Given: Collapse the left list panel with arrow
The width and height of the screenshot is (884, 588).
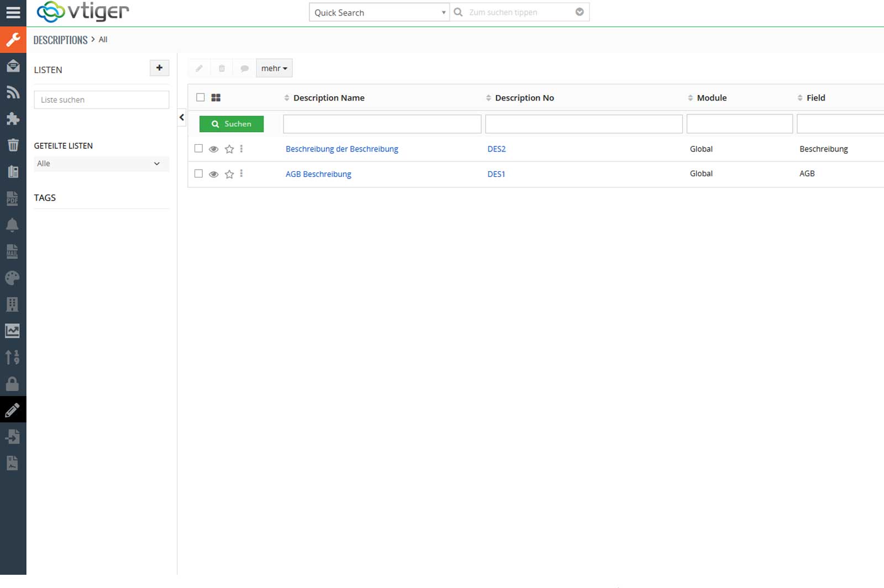Looking at the screenshot, I should (x=182, y=117).
